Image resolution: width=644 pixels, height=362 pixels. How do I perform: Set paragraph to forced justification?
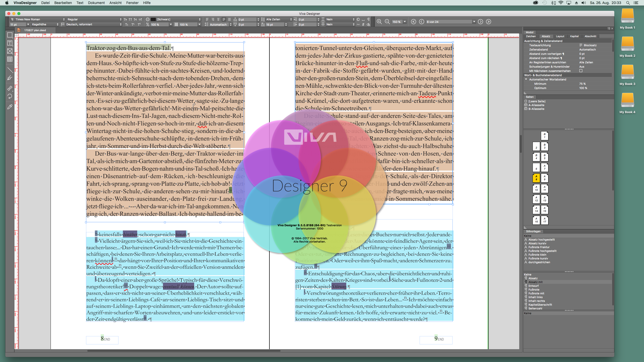coord(229,19)
